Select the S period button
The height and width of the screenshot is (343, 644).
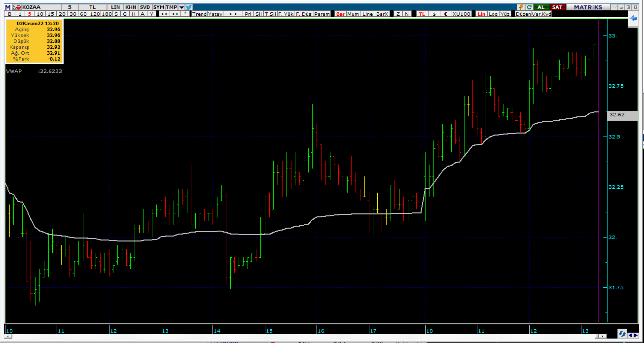pos(116,14)
